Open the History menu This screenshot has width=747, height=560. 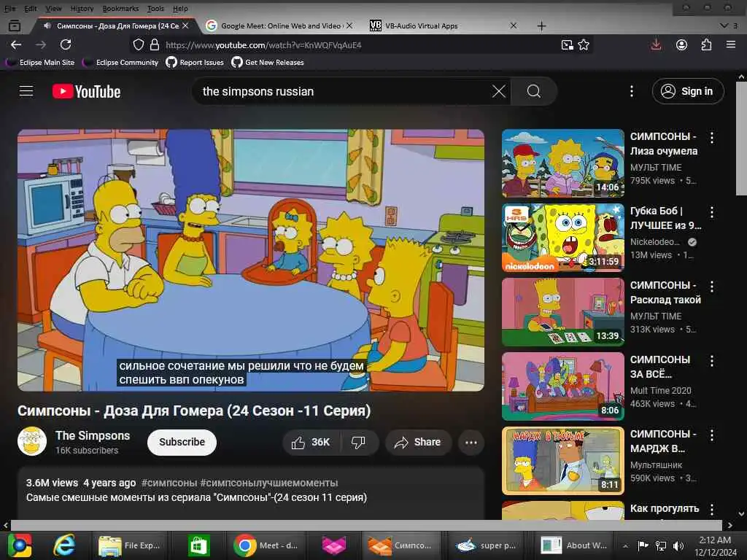(x=82, y=8)
